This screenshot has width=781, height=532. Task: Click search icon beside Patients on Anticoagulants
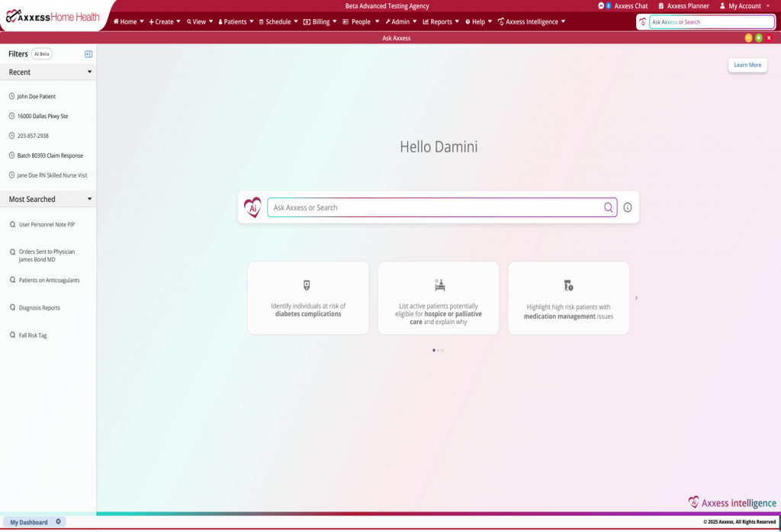12,280
